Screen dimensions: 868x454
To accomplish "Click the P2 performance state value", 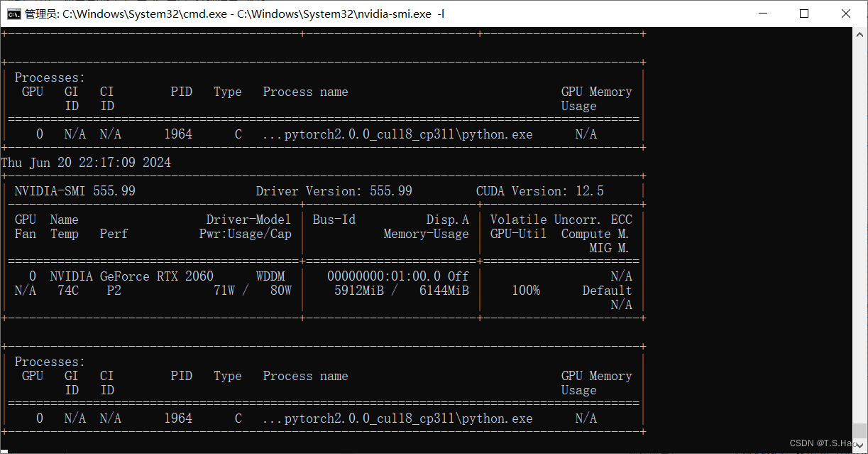I will (x=114, y=291).
